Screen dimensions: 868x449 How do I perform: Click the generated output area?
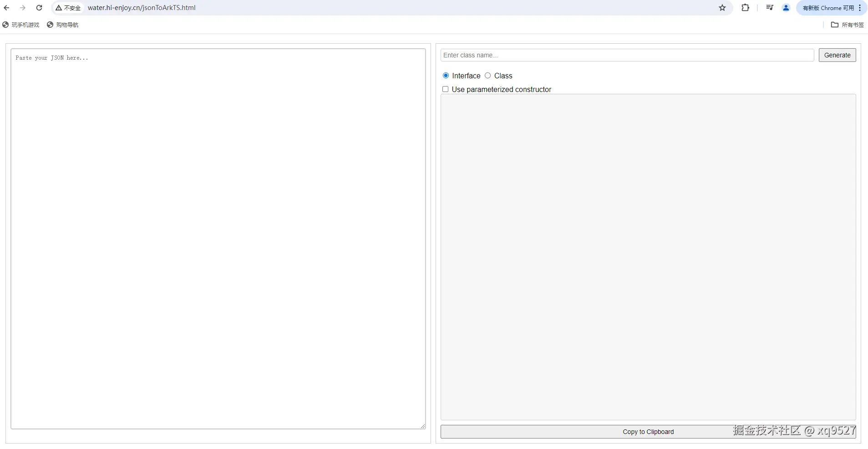pyautogui.click(x=648, y=257)
